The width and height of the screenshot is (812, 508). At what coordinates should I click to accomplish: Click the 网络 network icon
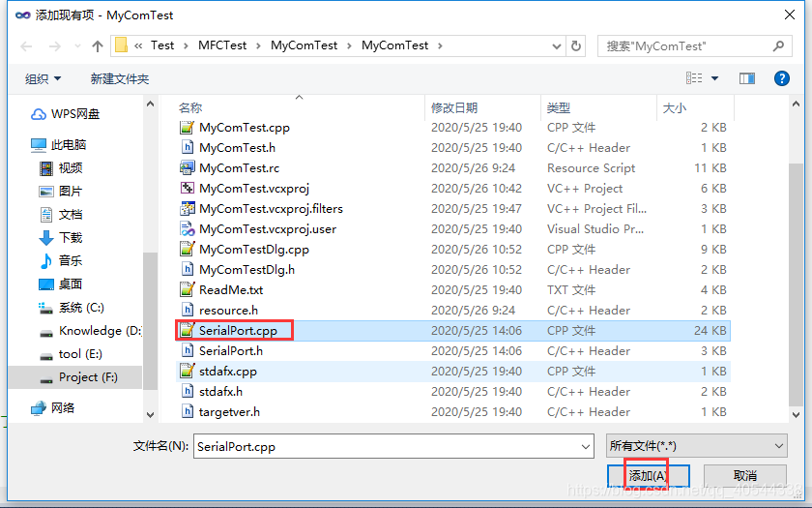click(x=39, y=408)
